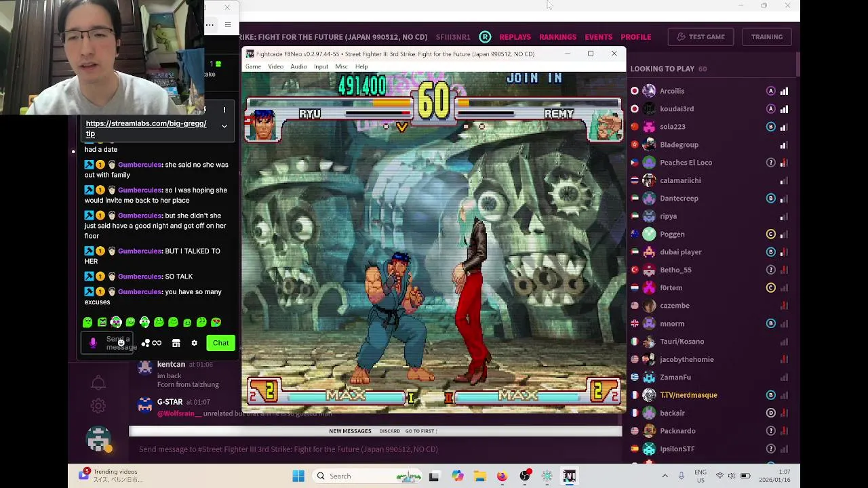This screenshot has height=488, width=868.
Task: Click the first green blob emote
Action: click(x=87, y=323)
